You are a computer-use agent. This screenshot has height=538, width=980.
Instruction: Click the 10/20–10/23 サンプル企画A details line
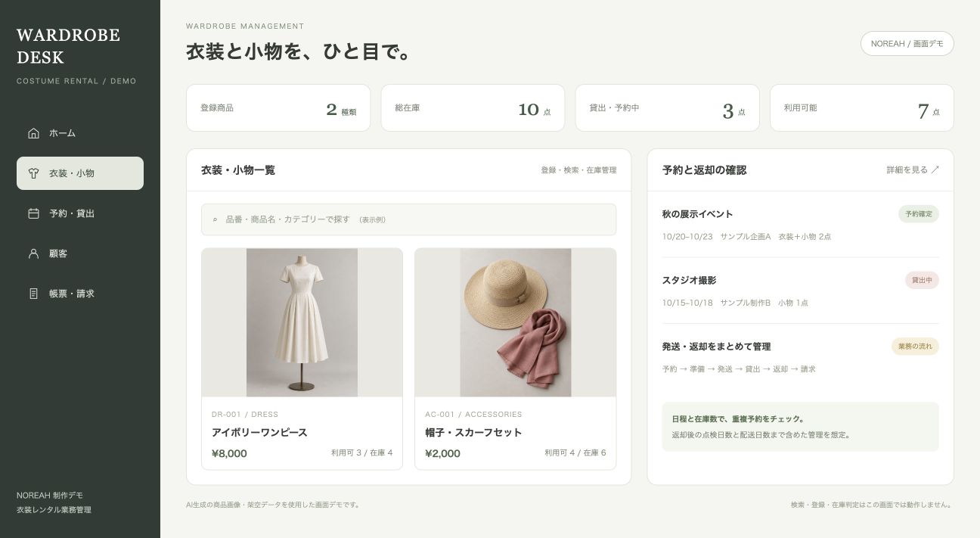[746, 237]
